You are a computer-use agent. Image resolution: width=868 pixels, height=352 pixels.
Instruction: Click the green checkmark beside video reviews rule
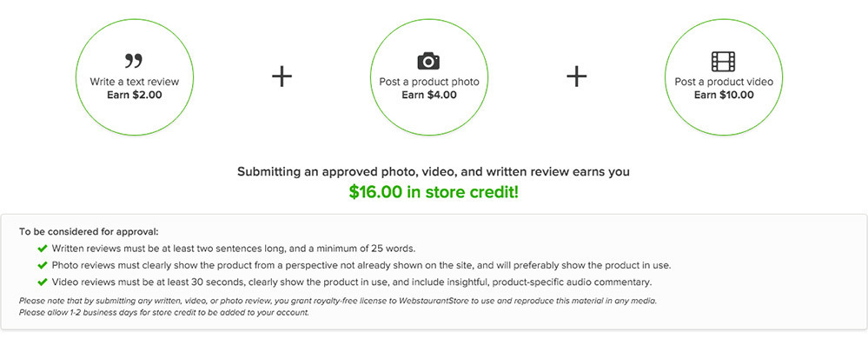(43, 282)
